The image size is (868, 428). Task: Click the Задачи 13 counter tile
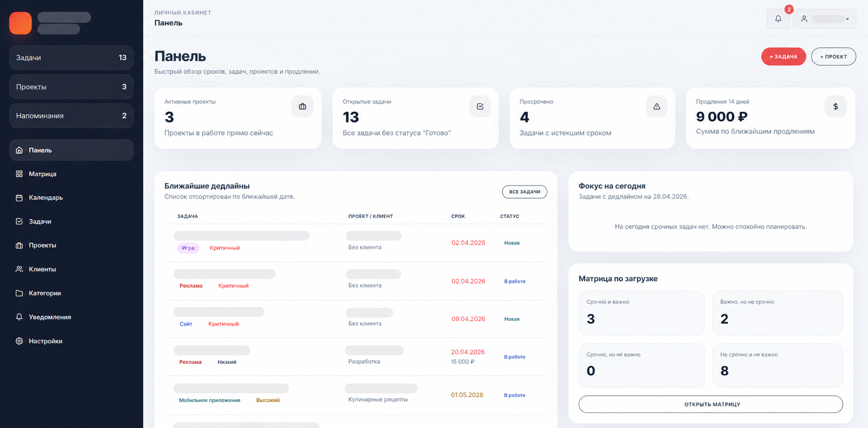71,57
